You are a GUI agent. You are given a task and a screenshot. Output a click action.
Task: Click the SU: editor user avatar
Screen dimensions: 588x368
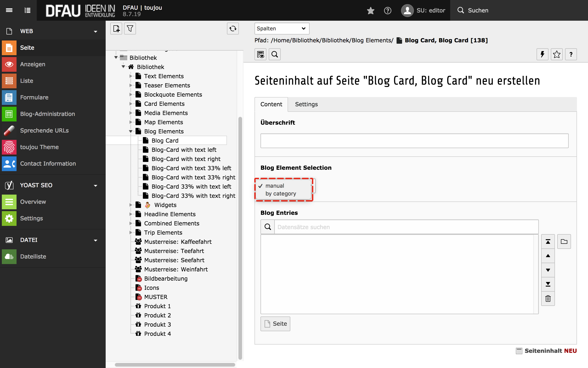pyautogui.click(x=407, y=11)
